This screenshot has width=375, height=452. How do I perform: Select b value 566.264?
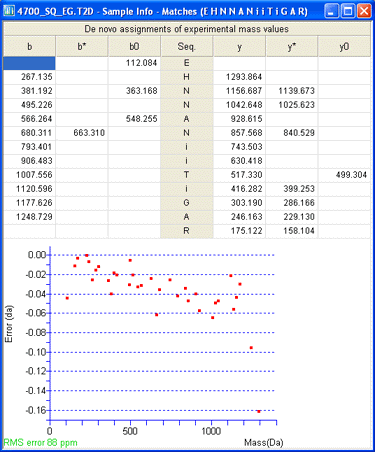[37, 119]
